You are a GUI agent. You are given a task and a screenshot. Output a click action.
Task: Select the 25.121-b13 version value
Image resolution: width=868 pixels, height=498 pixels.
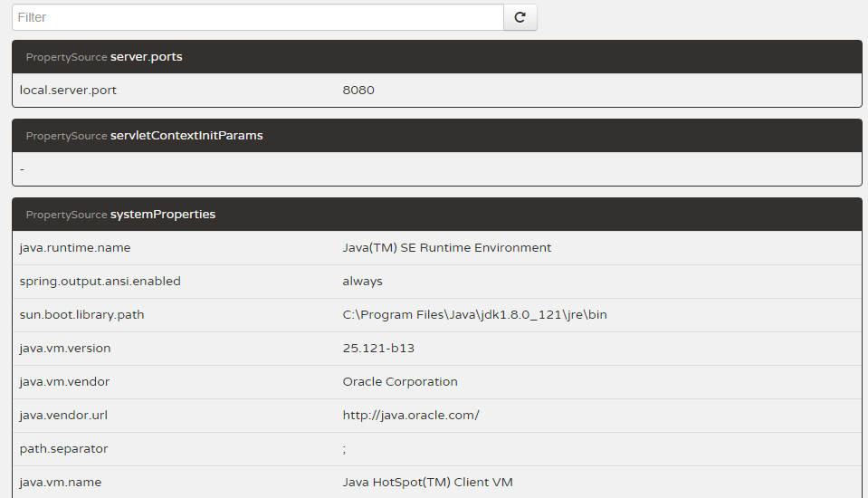(378, 349)
